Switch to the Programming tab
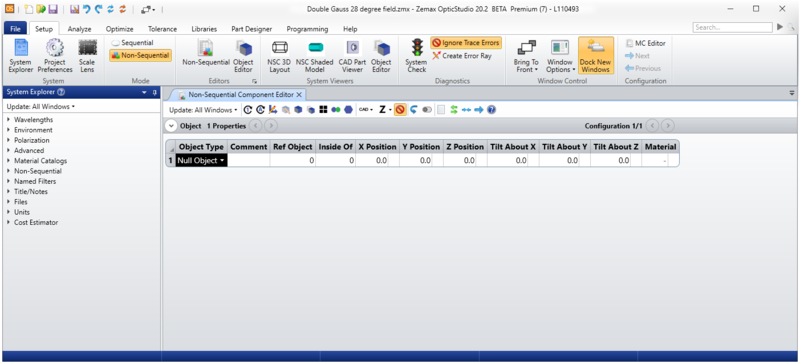 (x=307, y=29)
